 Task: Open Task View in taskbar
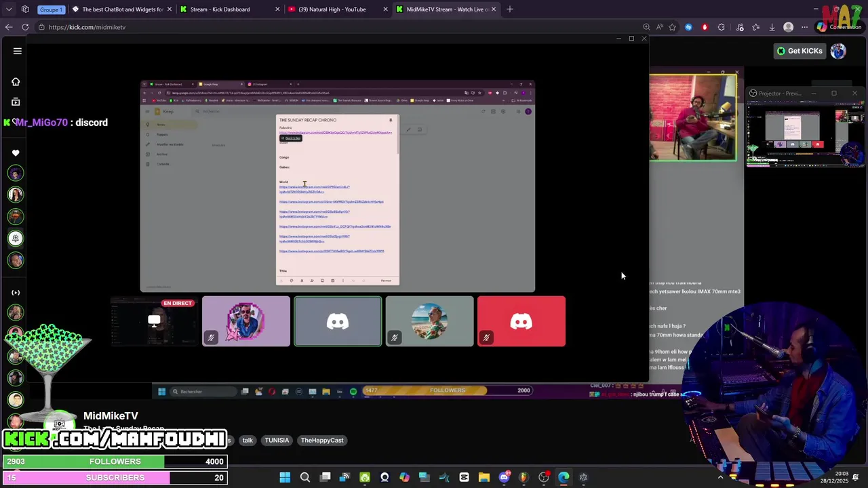tap(325, 477)
